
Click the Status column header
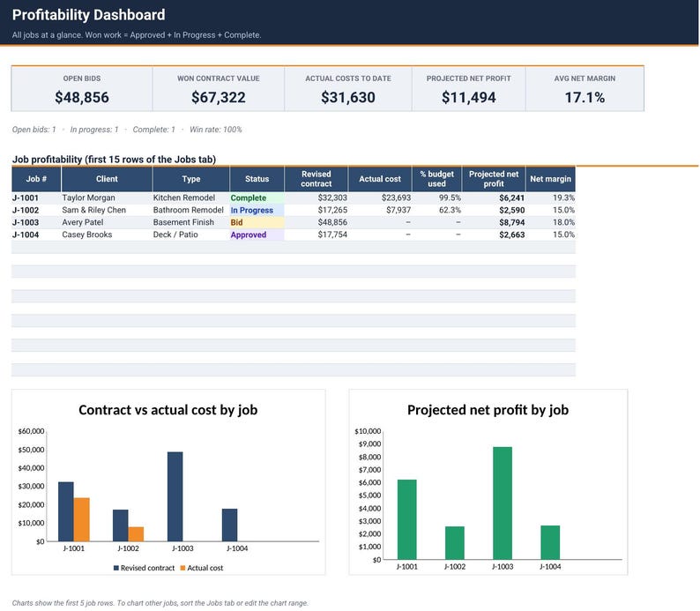pos(257,179)
